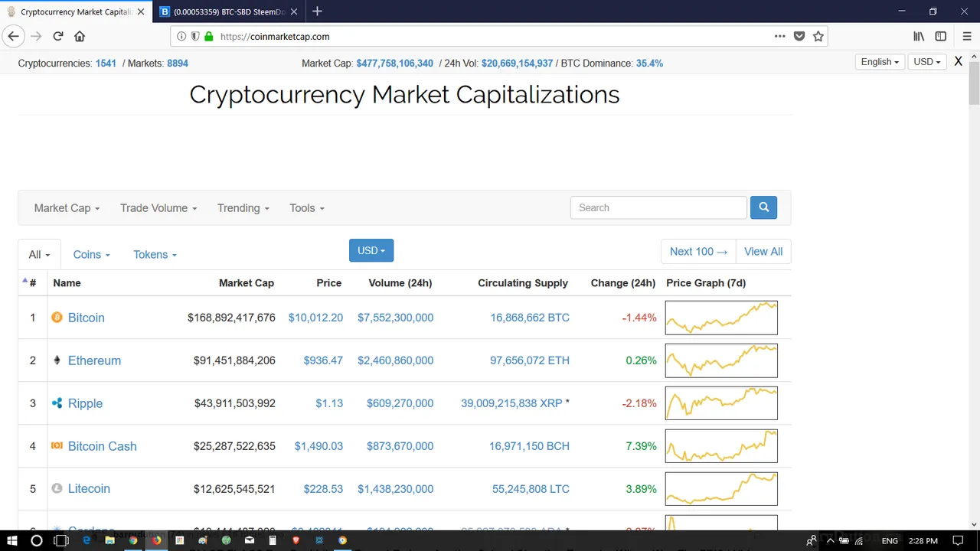This screenshot has width=980, height=551.
Task: Click the blue search magnifier button
Action: tap(763, 207)
